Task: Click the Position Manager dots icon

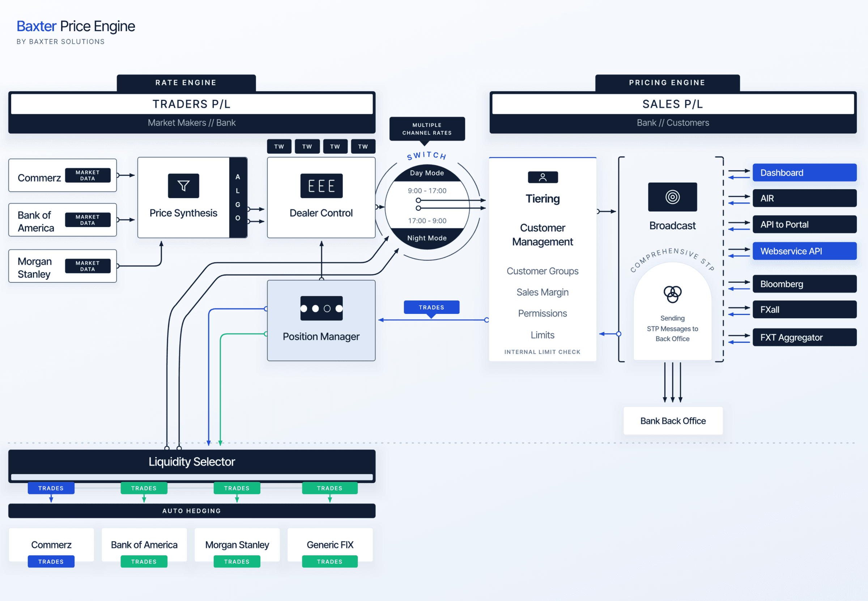Action: (321, 308)
